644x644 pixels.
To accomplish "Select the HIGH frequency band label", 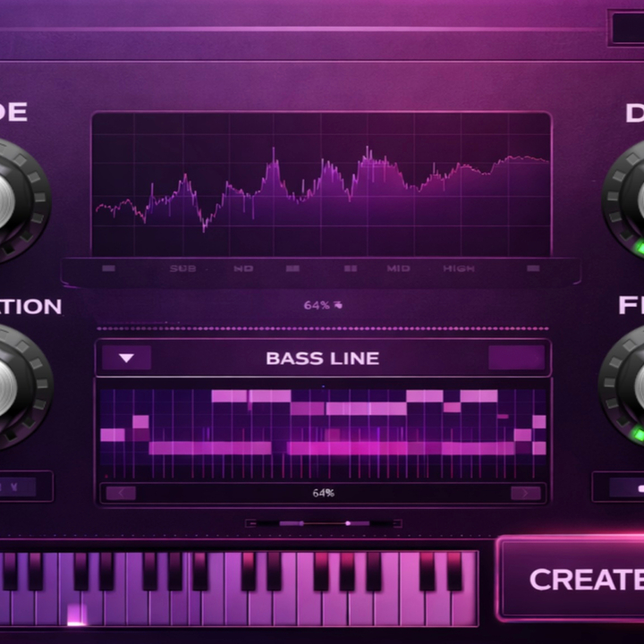I will pyautogui.click(x=459, y=268).
